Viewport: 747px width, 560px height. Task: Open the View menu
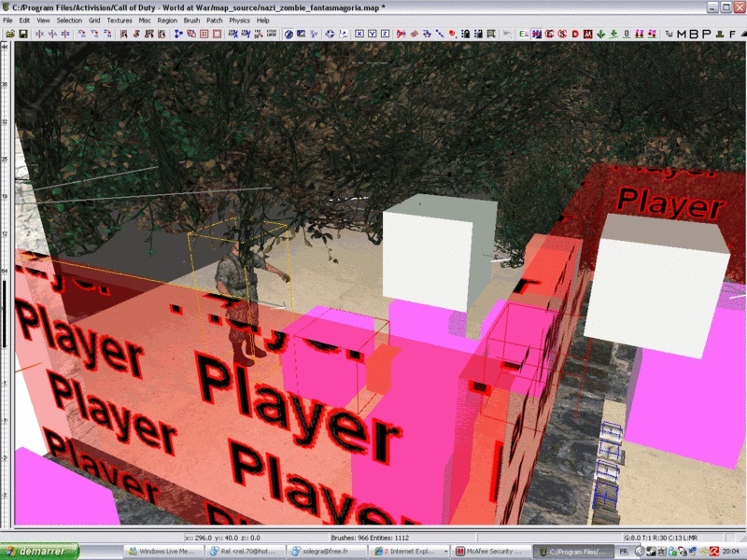click(x=43, y=21)
